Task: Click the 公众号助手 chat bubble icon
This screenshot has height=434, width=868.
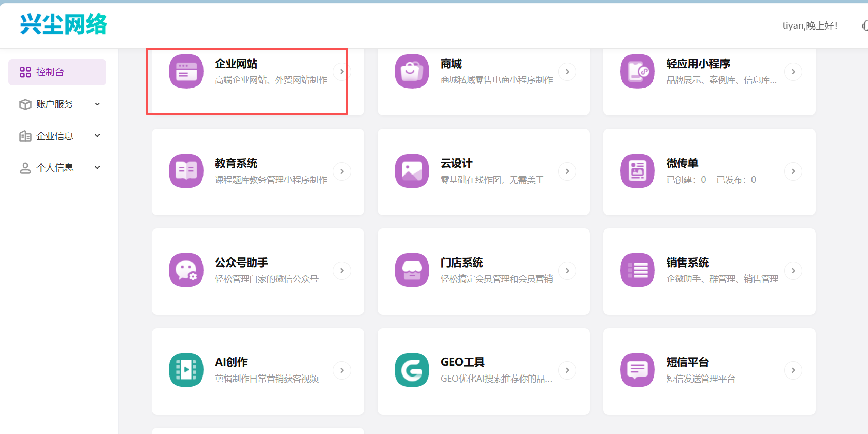Action: (186, 270)
